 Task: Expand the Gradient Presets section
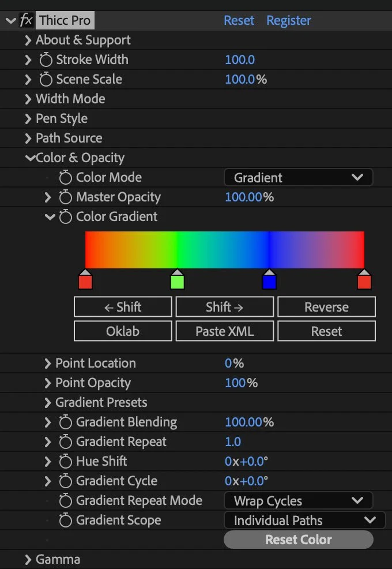click(x=47, y=402)
